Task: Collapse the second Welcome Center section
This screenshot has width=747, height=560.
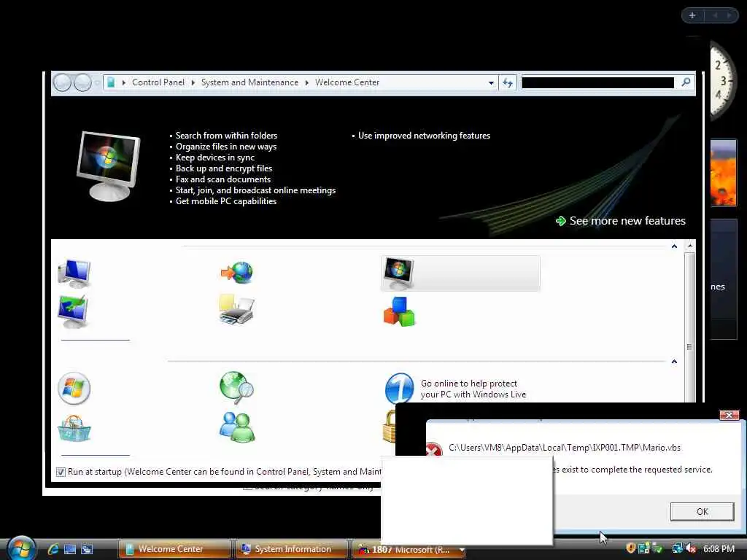Action: 674,362
